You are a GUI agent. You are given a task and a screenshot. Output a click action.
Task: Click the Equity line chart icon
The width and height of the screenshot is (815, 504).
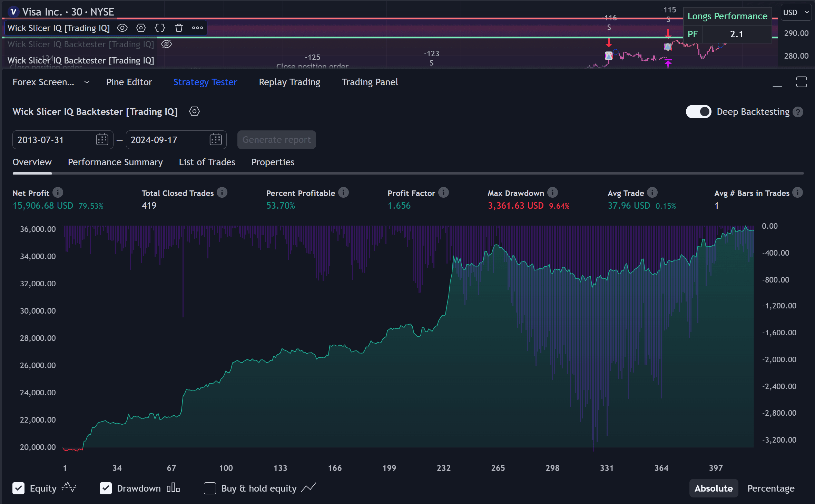coord(69,487)
